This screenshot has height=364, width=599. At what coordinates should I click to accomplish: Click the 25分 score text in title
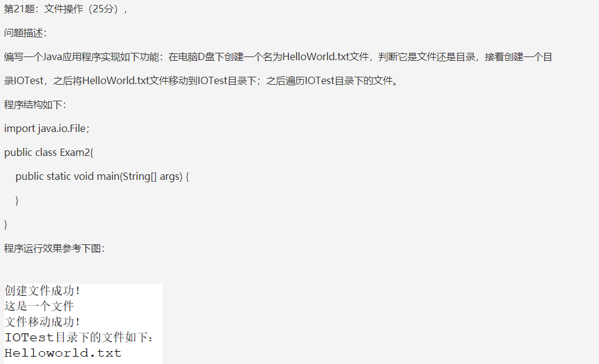coord(103,9)
